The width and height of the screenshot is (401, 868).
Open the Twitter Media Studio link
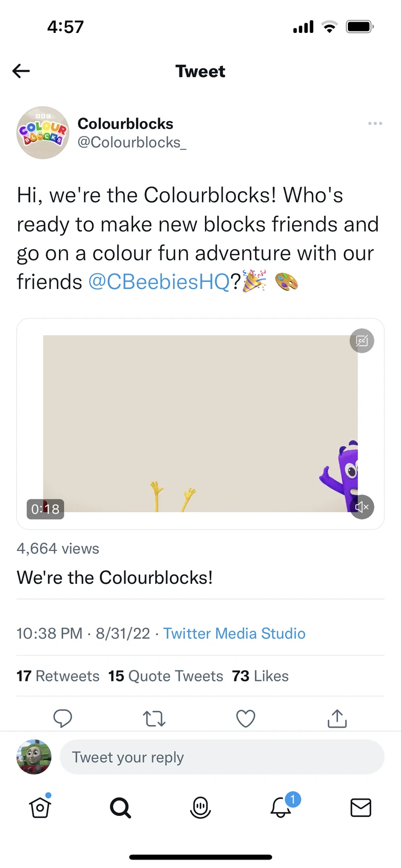(234, 633)
